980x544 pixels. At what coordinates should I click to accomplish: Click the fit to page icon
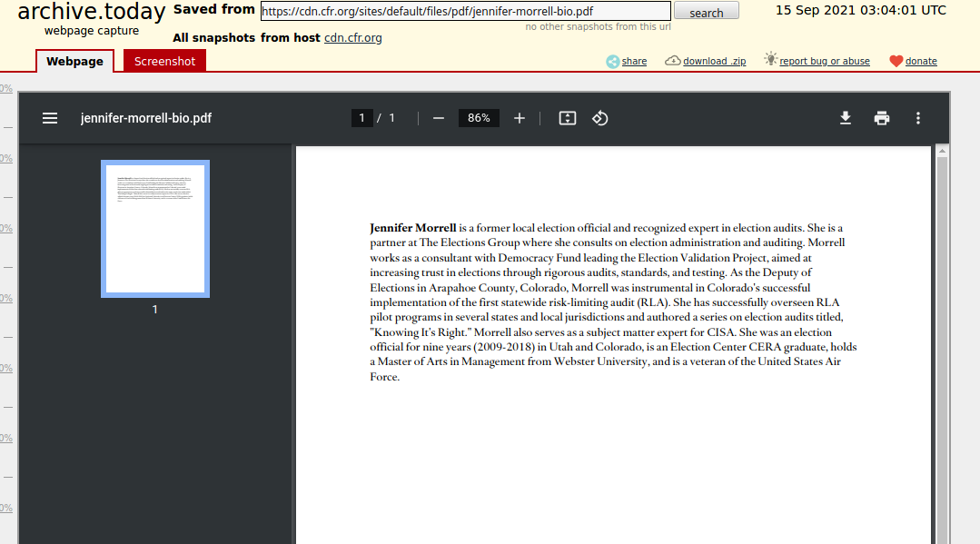click(568, 118)
